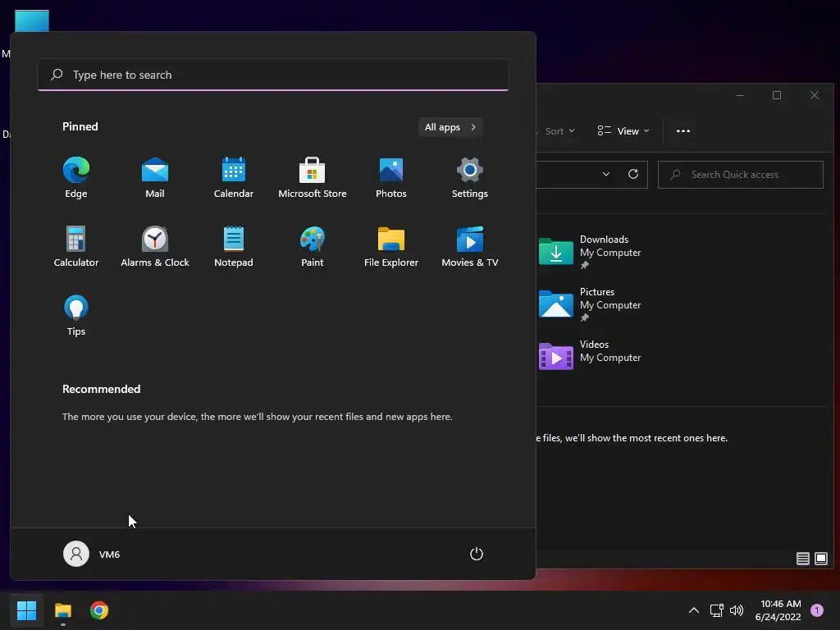Open File Explorer from pinned apps
Image resolution: width=840 pixels, height=630 pixels.
(391, 246)
